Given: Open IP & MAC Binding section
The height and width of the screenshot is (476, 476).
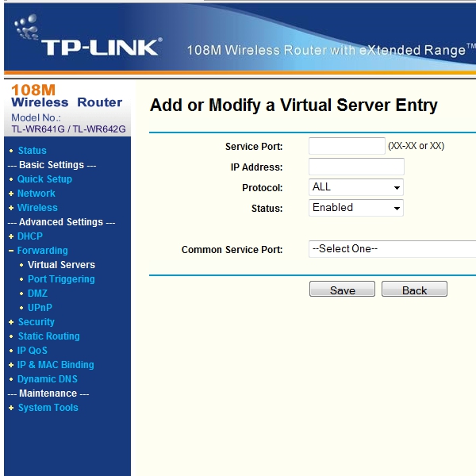Looking at the screenshot, I should 56,365.
